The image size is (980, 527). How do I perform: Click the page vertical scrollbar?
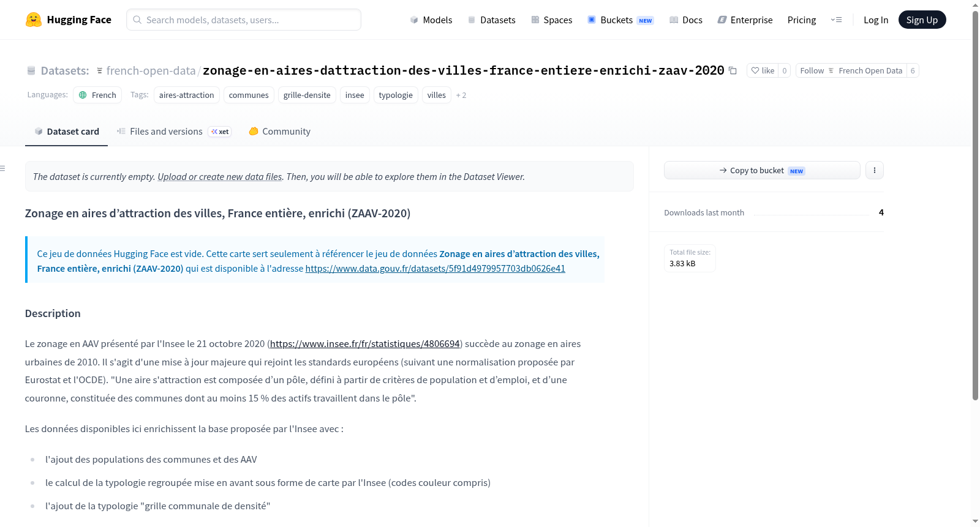[x=975, y=206]
